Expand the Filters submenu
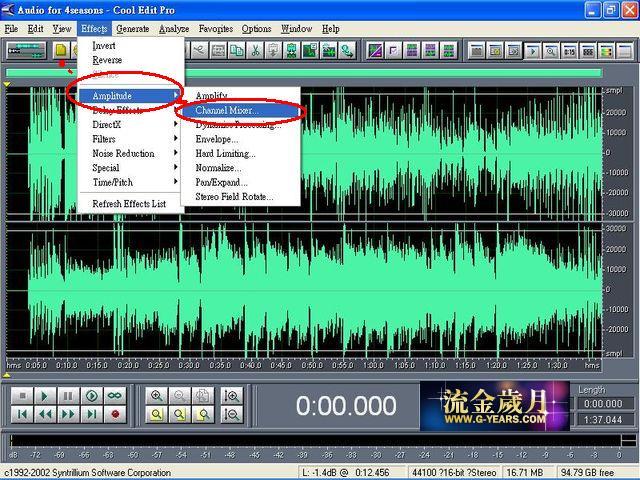 click(x=131, y=139)
